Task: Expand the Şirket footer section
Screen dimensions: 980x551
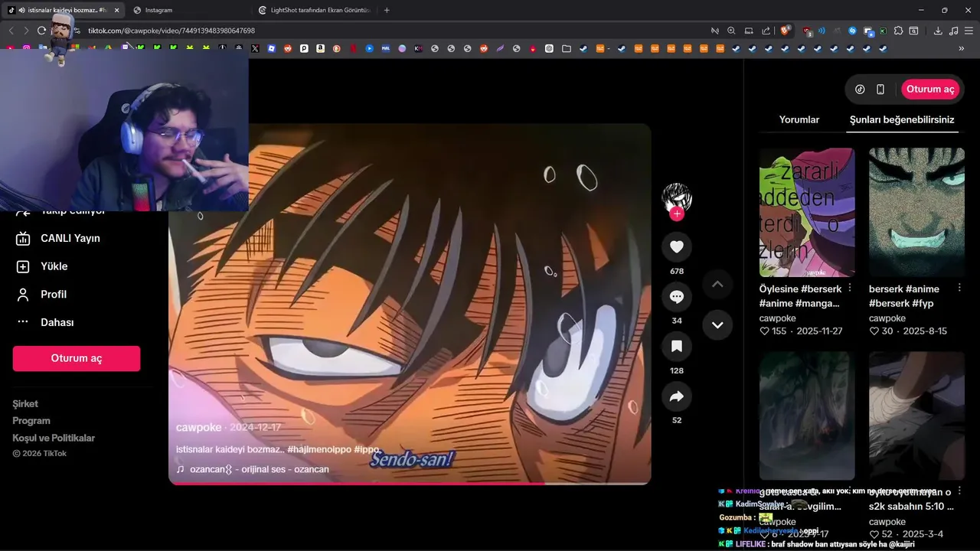Action: 25,403
